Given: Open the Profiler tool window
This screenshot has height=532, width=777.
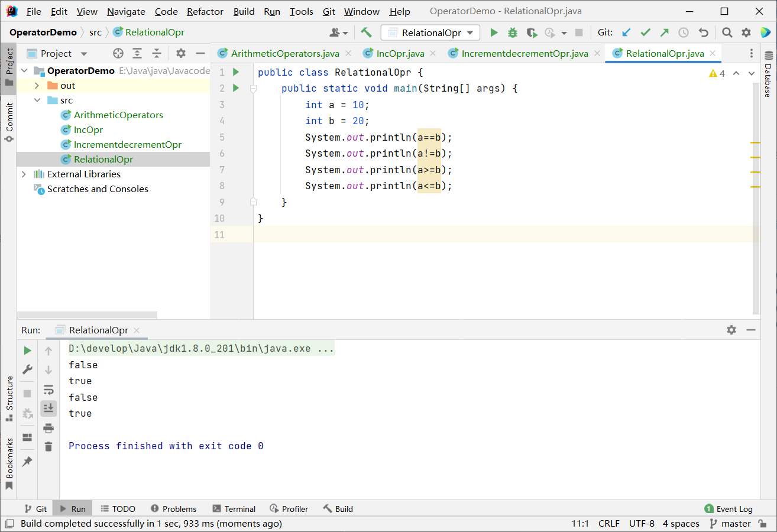Looking at the screenshot, I should click(x=289, y=508).
